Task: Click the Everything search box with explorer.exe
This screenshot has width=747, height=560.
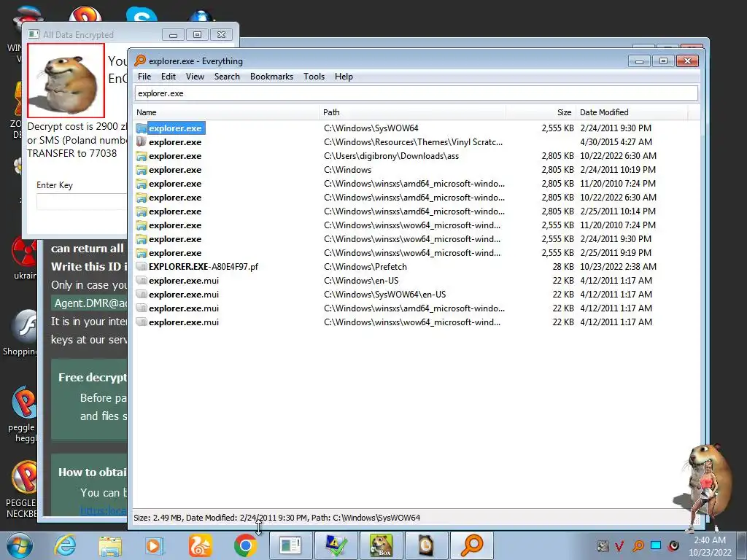Action: click(x=417, y=93)
